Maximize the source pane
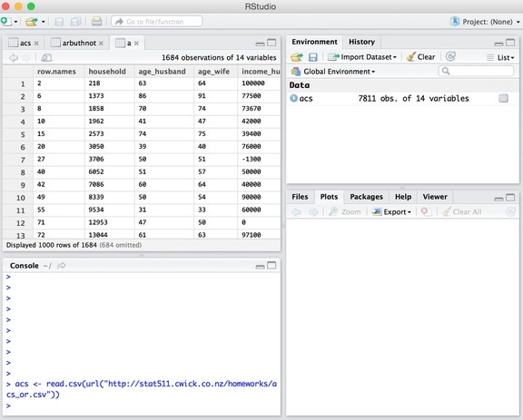 271,43
